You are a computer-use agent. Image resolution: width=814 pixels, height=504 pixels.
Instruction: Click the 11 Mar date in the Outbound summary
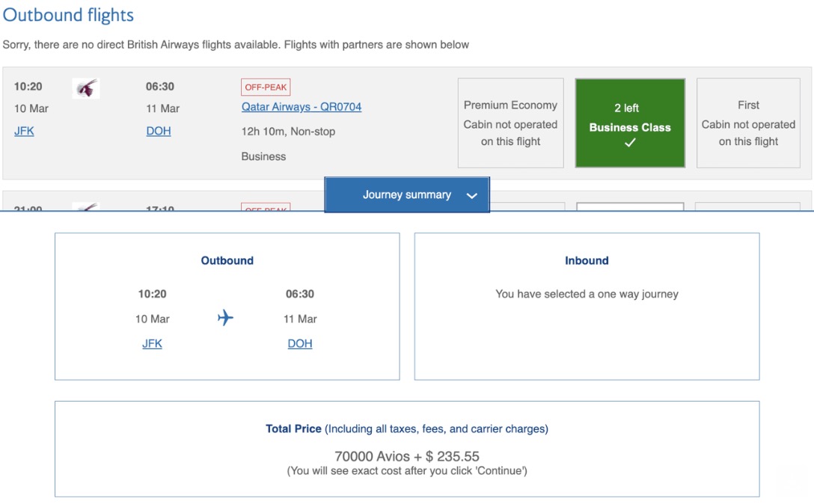[x=300, y=319]
